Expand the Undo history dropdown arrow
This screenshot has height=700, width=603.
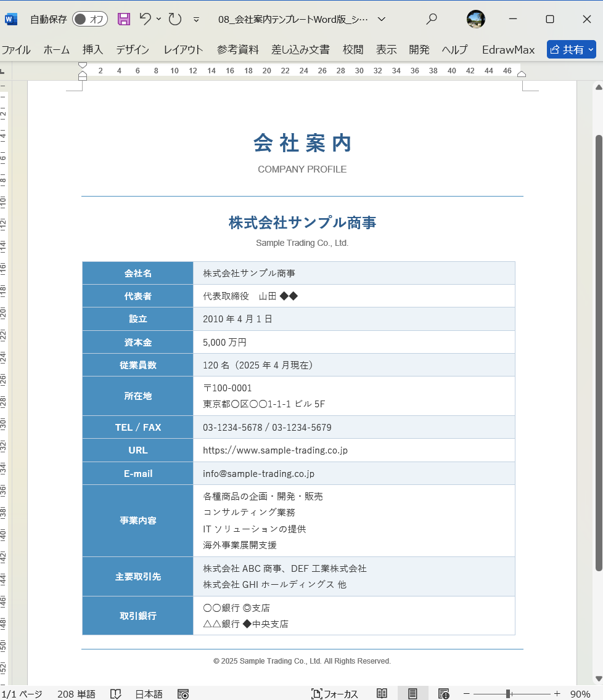157,19
